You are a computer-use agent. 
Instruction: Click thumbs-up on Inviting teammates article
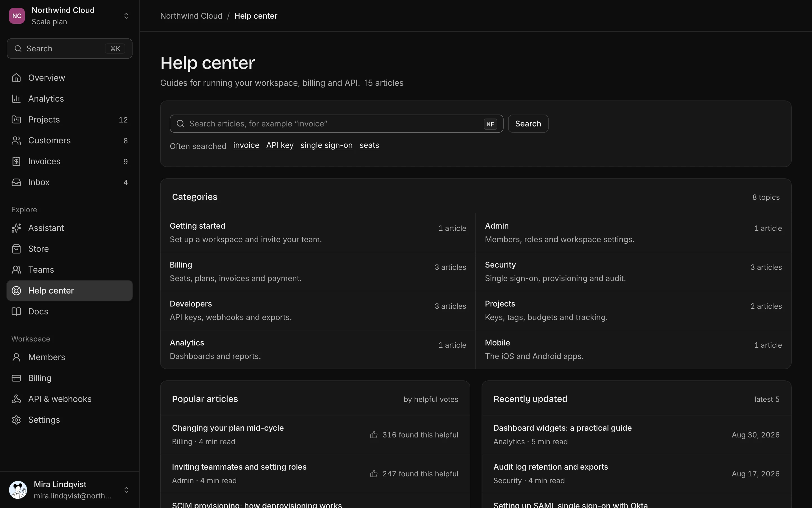click(374, 474)
